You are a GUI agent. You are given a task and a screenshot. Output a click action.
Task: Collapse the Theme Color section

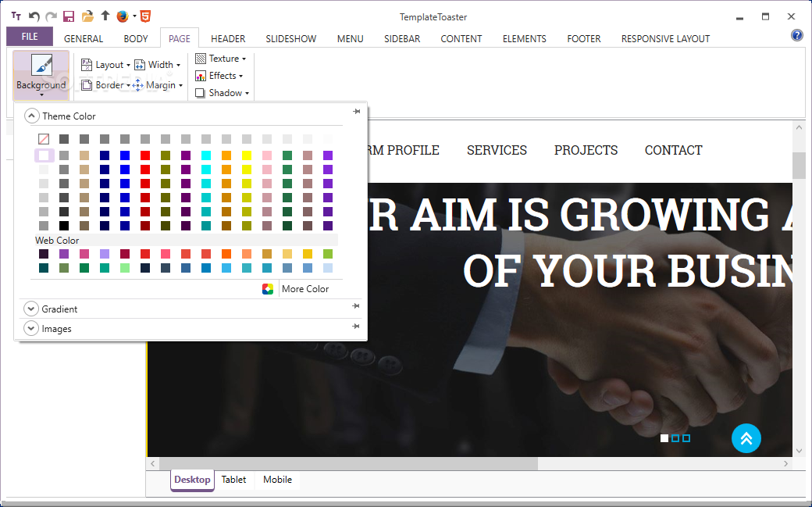(x=31, y=116)
